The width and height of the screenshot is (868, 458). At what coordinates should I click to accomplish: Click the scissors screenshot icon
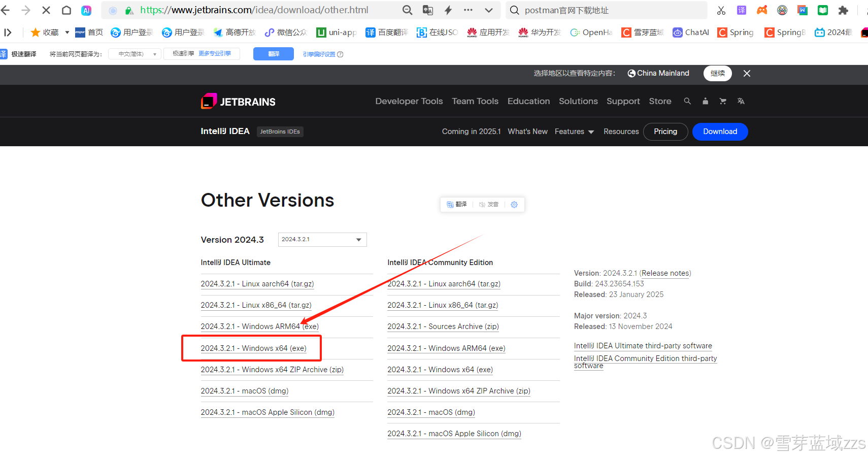pos(721,10)
